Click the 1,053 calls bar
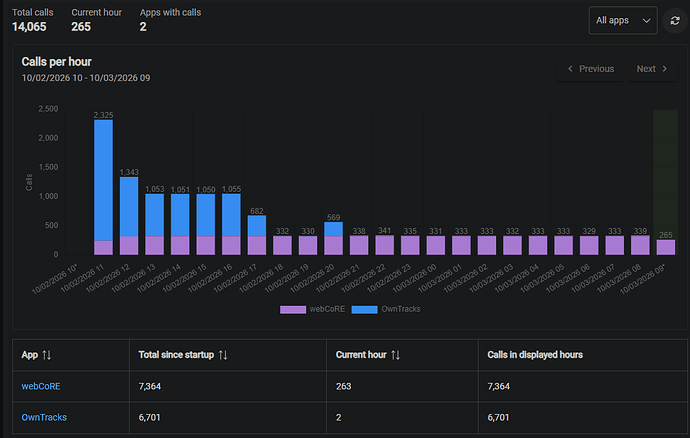The height and width of the screenshot is (438, 690). [x=154, y=224]
